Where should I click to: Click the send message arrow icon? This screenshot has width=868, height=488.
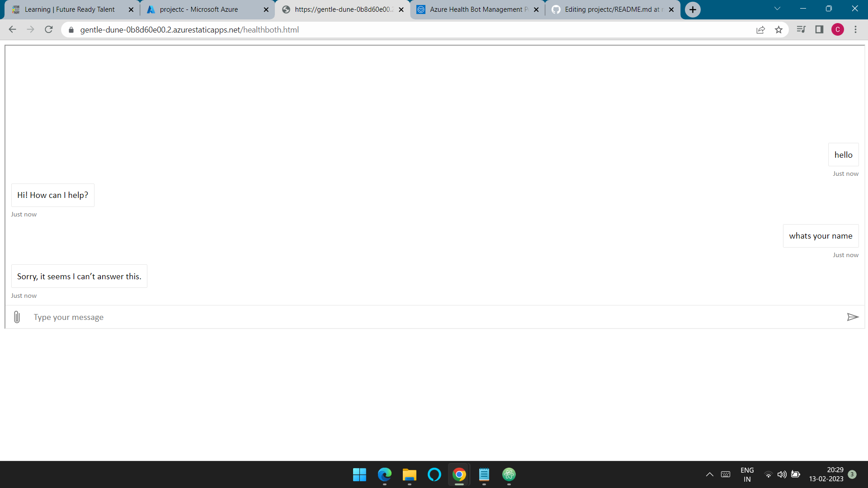tap(852, 317)
